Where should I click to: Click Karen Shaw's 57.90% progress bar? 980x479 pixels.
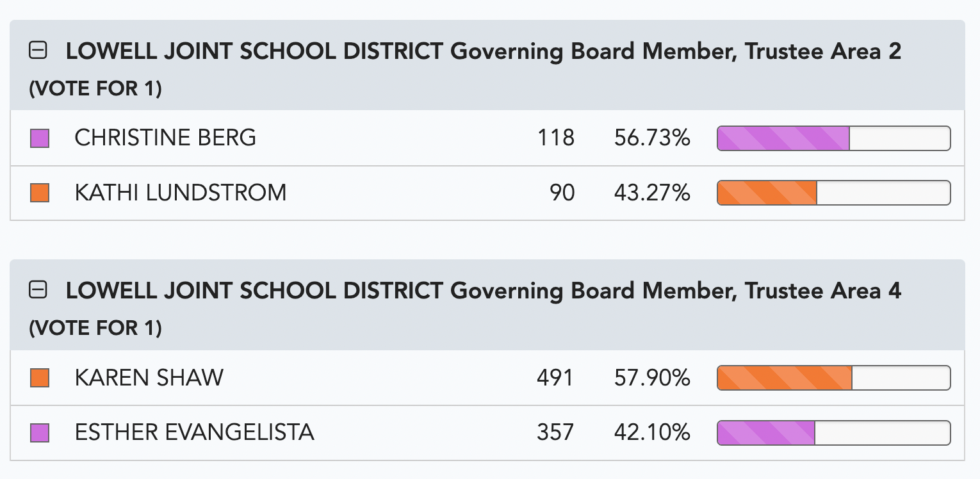point(833,378)
